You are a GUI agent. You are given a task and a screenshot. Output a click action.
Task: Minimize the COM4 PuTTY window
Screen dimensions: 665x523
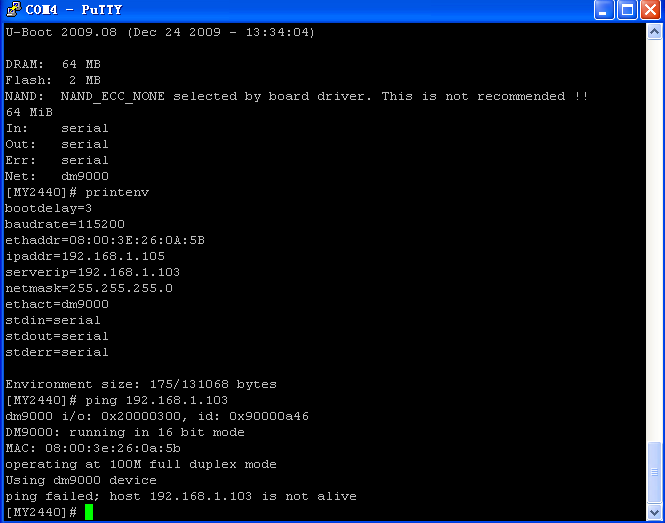click(x=604, y=10)
